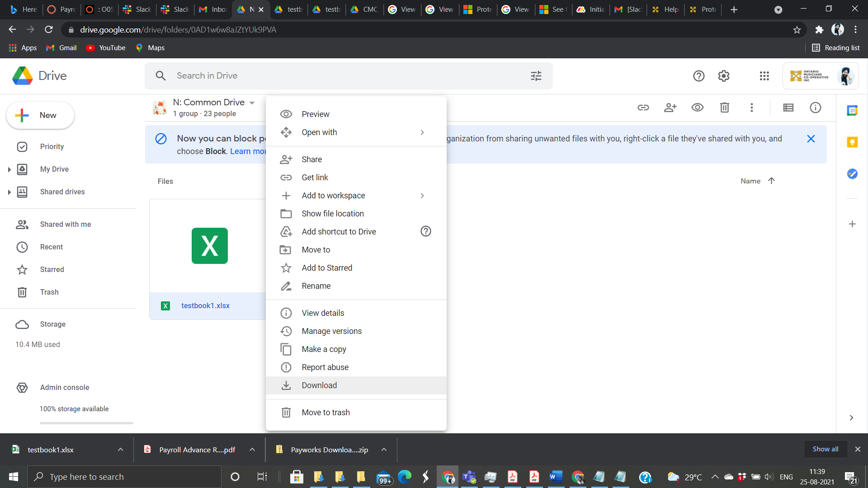This screenshot has height=488, width=868.
Task: Open Google Calendar side panel icon
Action: pyautogui.click(x=852, y=110)
